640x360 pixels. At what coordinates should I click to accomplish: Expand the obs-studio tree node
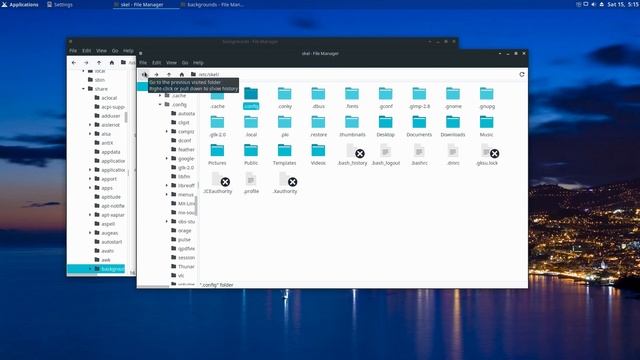click(167, 221)
